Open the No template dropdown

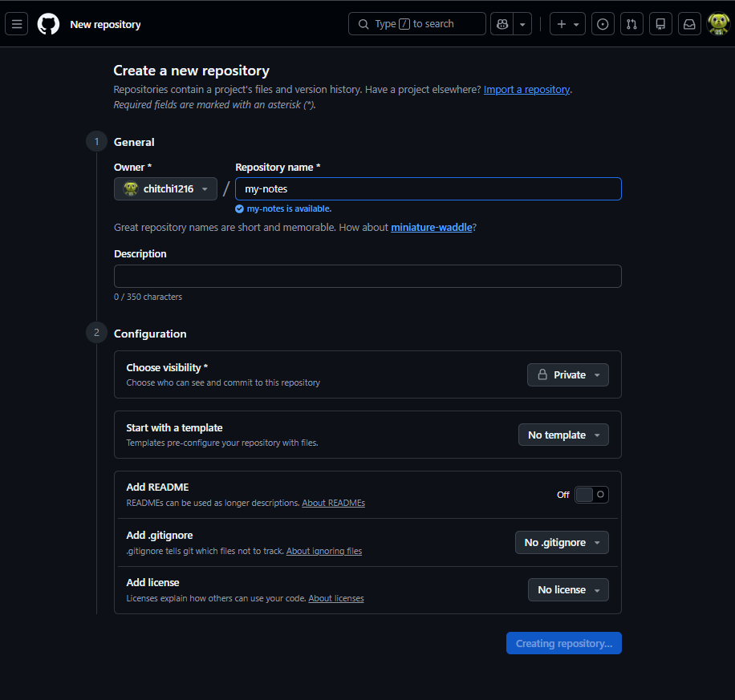[x=563, y=435]
